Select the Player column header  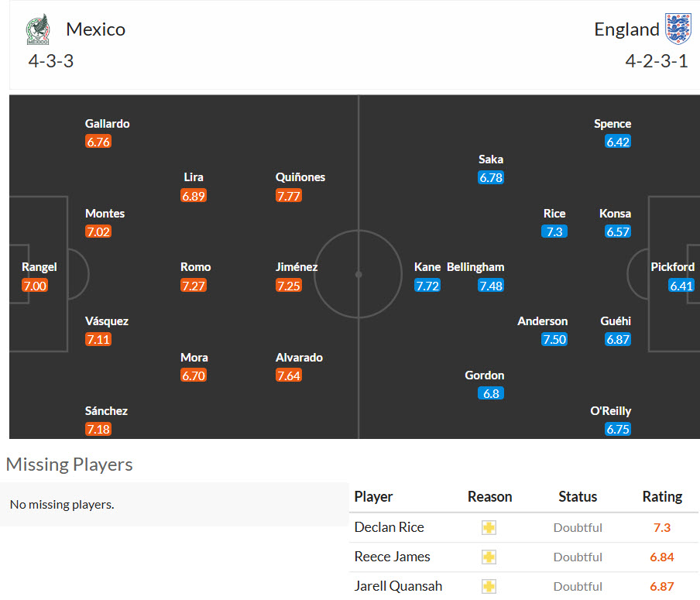click(x=373, y=497)
